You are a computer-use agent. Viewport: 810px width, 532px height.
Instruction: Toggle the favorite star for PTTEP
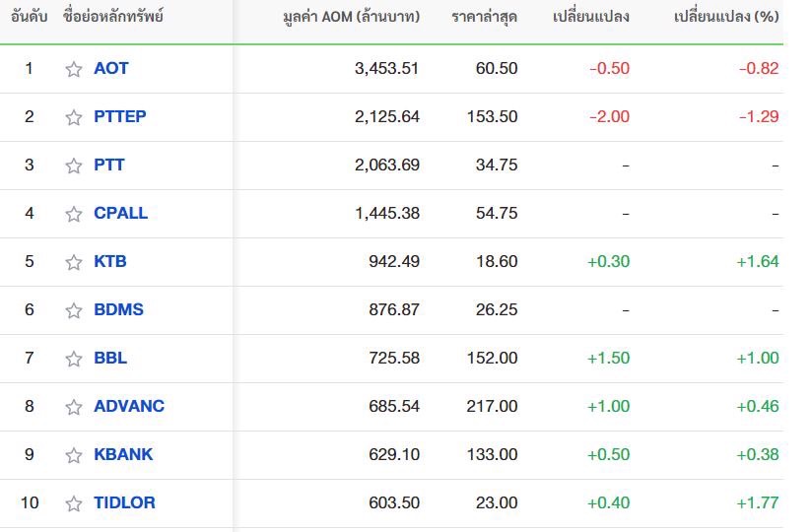point(74,117)
